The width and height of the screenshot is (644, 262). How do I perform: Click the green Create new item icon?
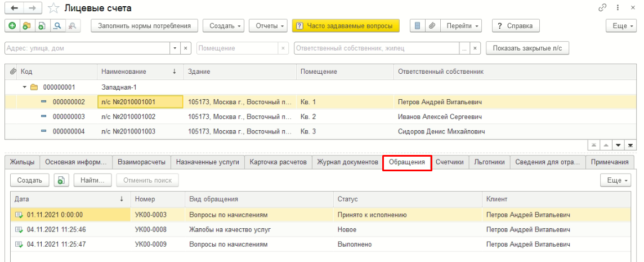tap(12, 26)
